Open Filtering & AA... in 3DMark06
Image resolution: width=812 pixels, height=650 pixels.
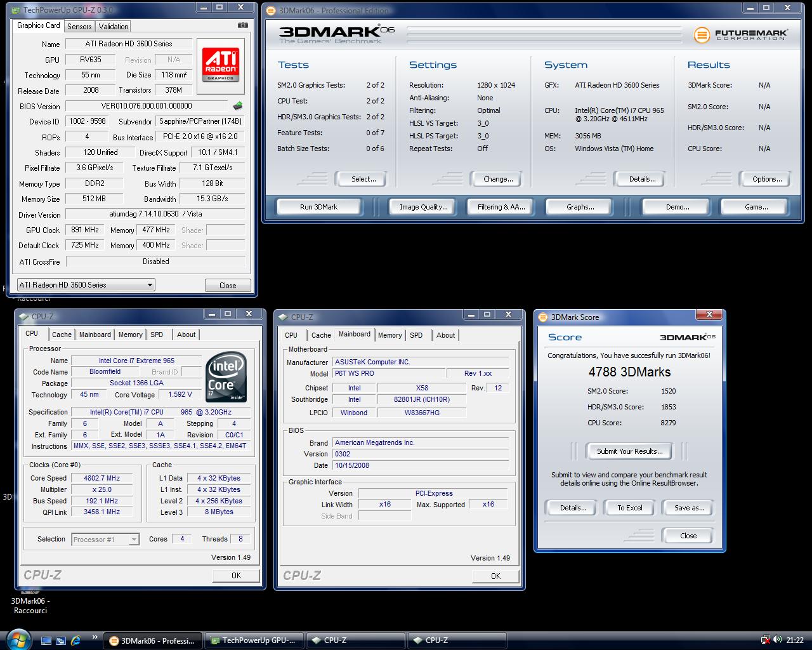(x=501, y=207)
